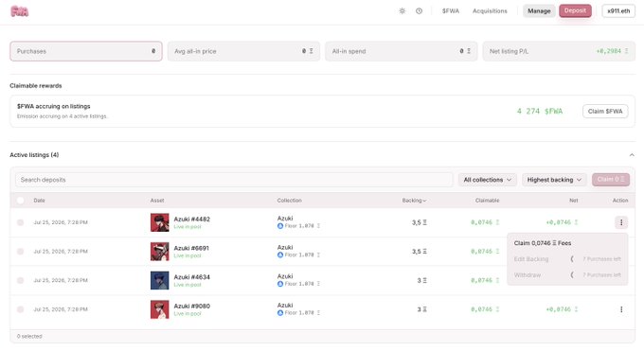Click the Fwa logo
Image resolution: width=644 pixels, height=351 pixels.
[19, 11]
